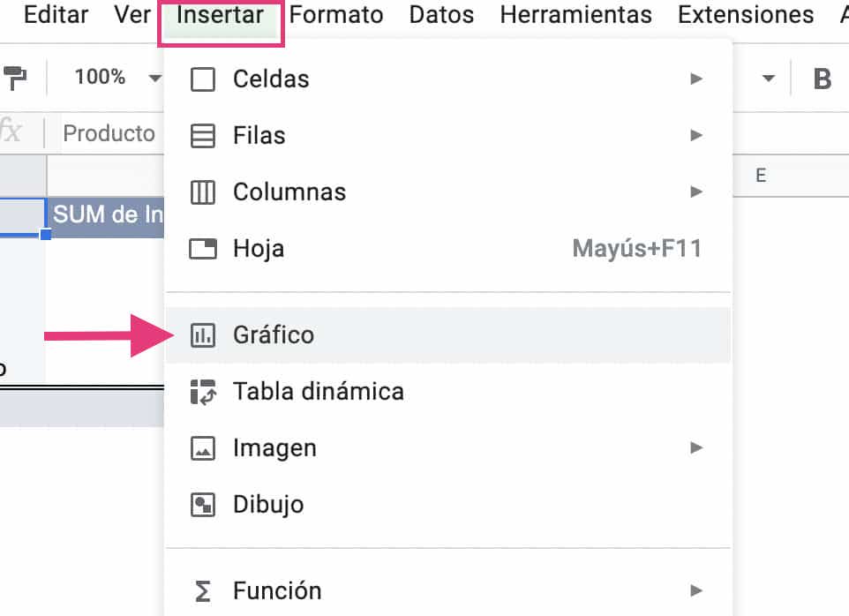
Task: Select the Celdas insert icon
Action: pos(203,79)
